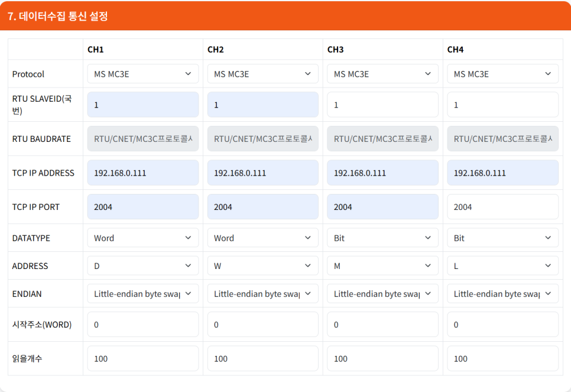Select the CH1 TCP IP PORT field
This screenshot has height=392, width=571.
pos(143,206)
